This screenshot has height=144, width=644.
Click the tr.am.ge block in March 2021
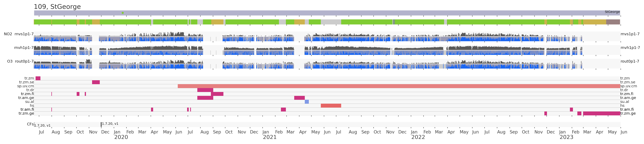click(299, 98)
